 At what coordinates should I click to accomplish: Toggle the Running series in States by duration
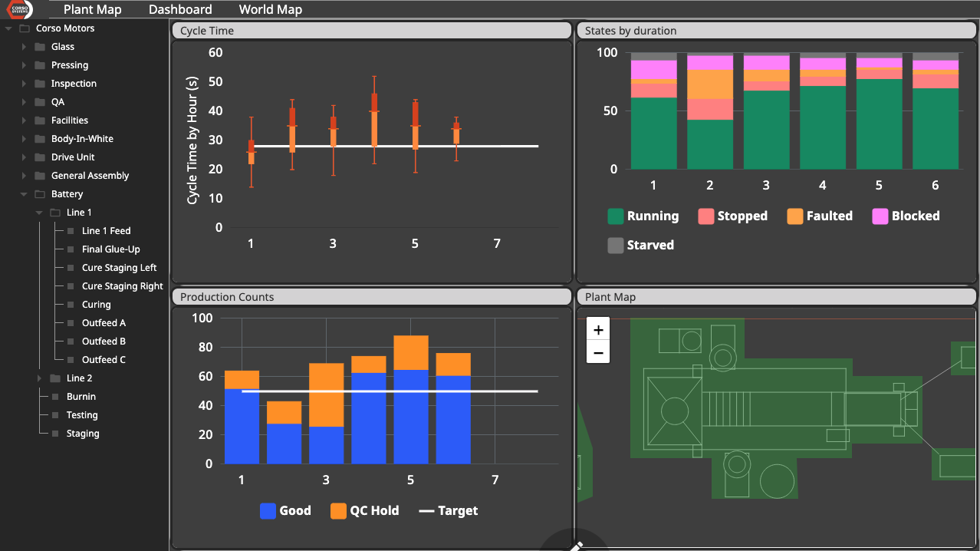643,216
